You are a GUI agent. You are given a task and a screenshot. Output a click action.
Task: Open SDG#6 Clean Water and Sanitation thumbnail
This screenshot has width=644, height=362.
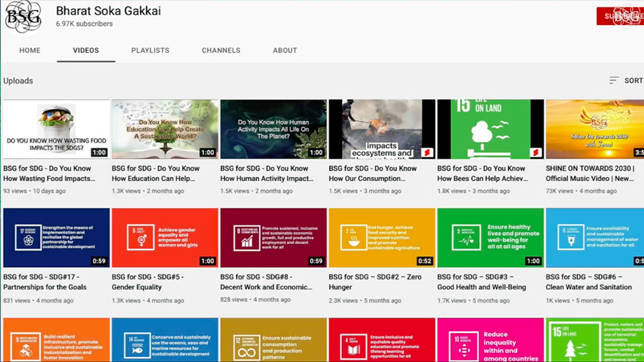point(594,238)
